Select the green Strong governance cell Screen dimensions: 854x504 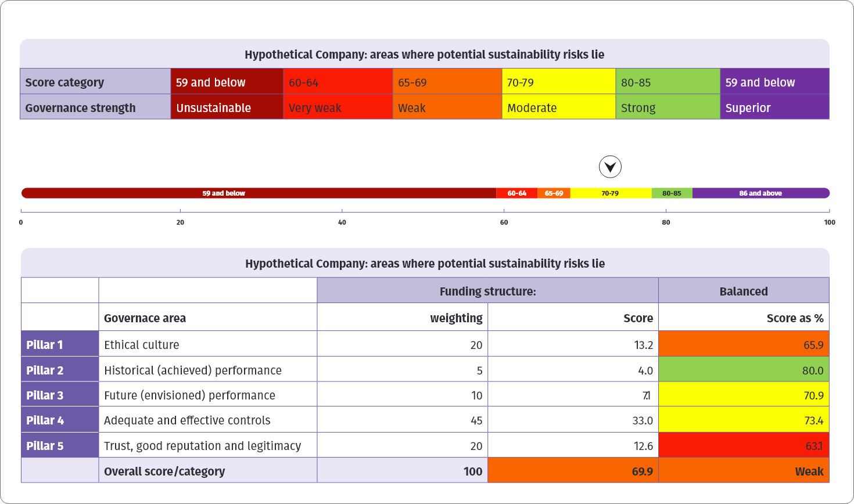pyautogui.click(x=668, y=108)
